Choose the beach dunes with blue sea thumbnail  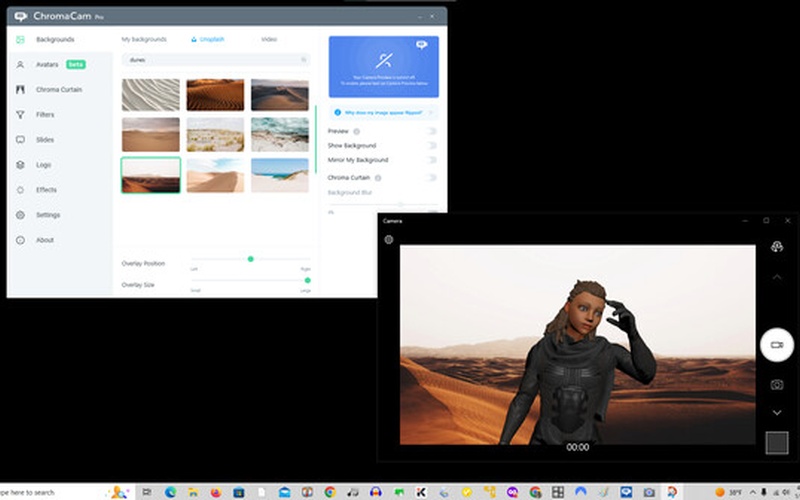[280, 175]
